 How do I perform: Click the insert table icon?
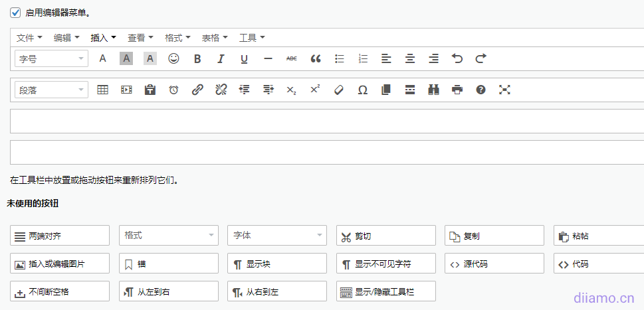102,90
